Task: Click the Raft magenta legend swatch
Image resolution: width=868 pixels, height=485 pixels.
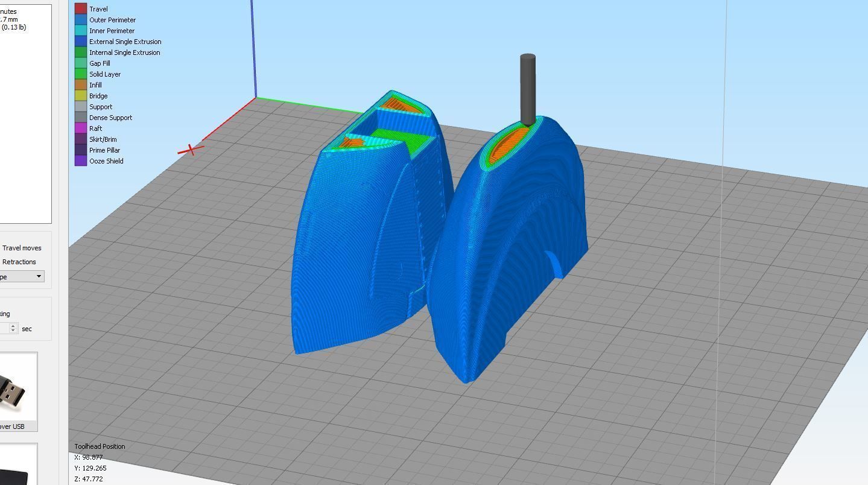Action: coord(80,128)
